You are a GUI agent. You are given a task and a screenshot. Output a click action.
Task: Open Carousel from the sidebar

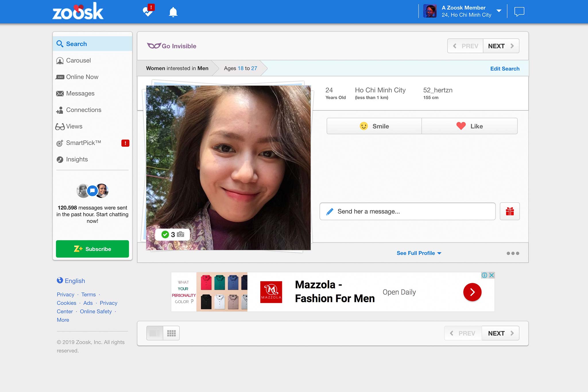point(92,60)
